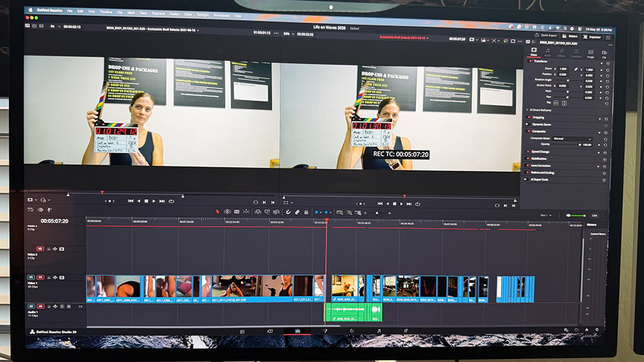Open the Timeline menu
The image size is (644, 362).
[x=106, y=12]
